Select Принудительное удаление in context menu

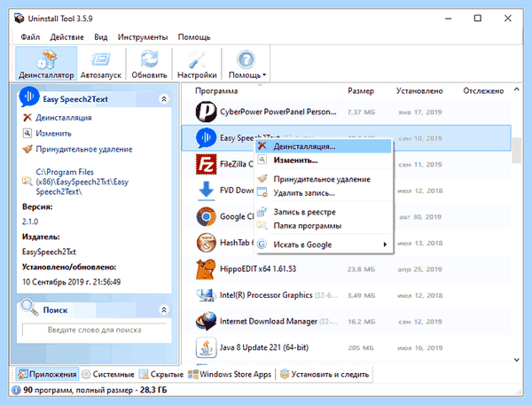(324, 179)
